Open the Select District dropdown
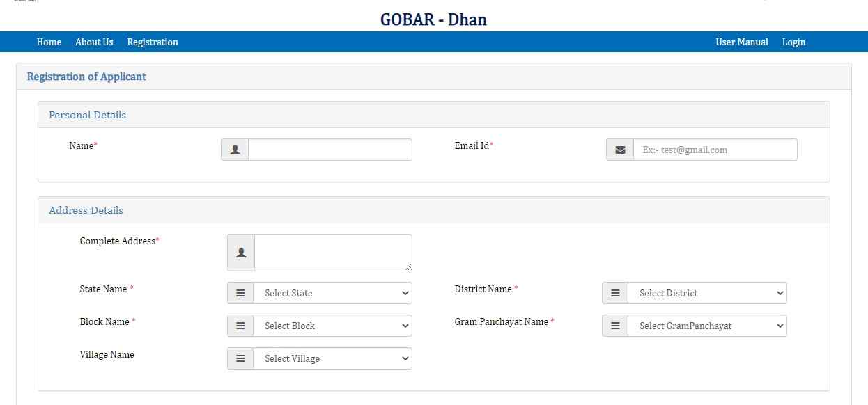 pyautogui.click(x=707, y=292)
